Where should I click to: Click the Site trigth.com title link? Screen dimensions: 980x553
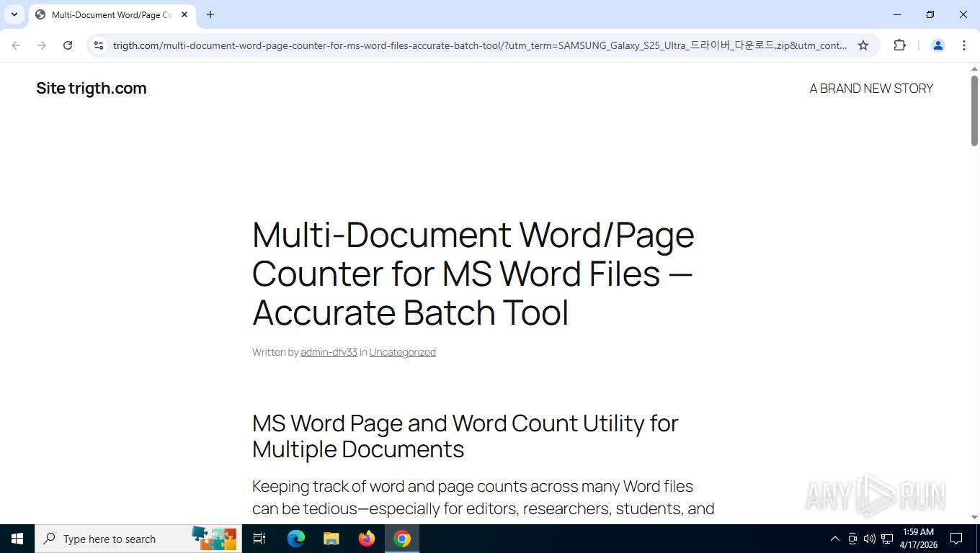click(x=92, y=89)
